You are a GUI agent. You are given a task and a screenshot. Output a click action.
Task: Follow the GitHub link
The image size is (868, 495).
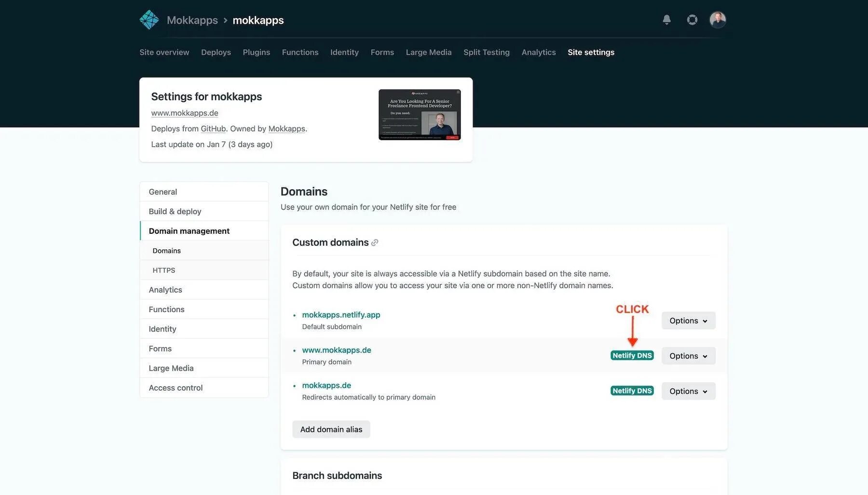point(213,129)
